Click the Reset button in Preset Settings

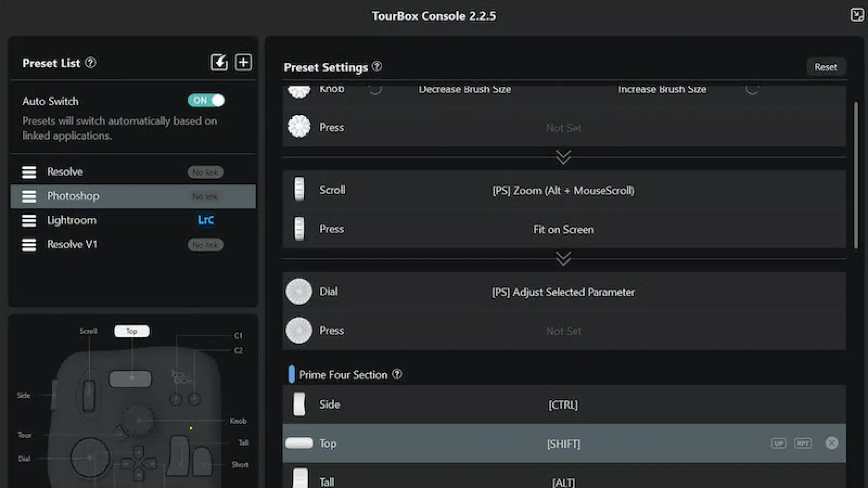826,67
